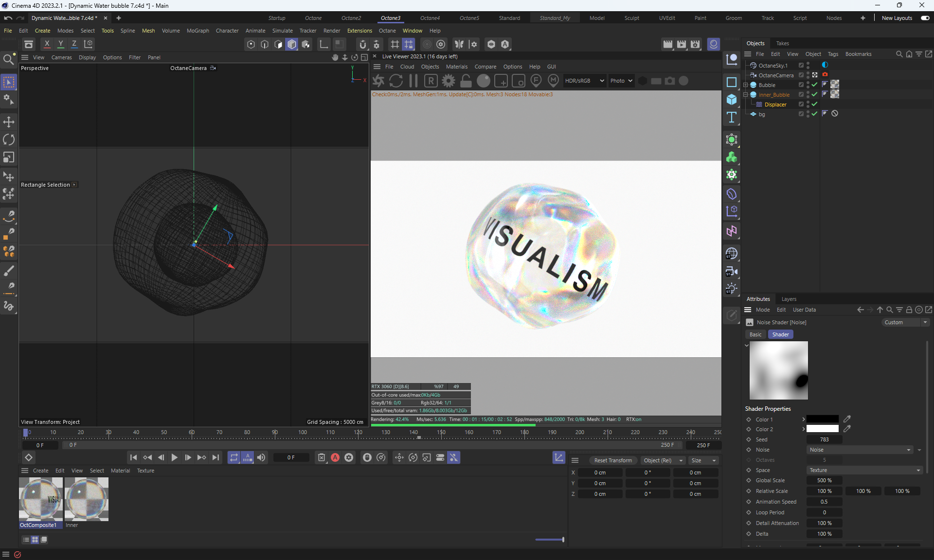This screenshot has width=934, height=560.
Task: Click the Text spline tool icon
Action: pyautogui.click(x=732, y=117)
